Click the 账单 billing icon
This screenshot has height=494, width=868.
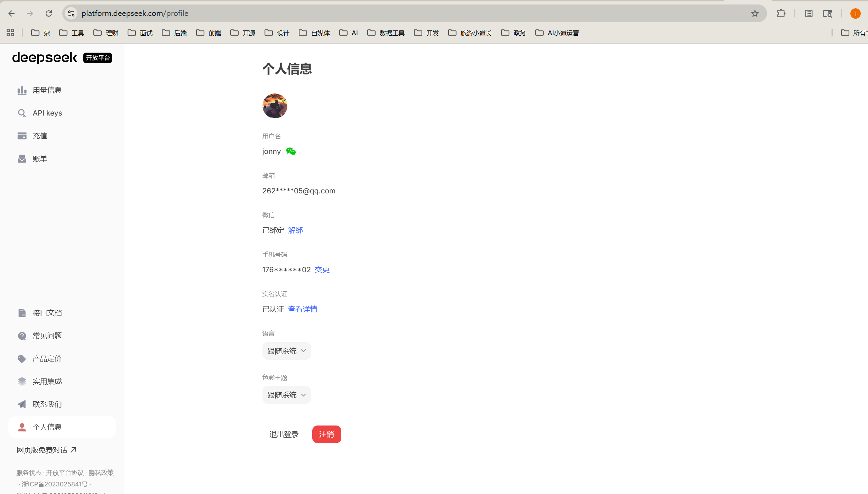pyautogui.click(x=22, y=159)
